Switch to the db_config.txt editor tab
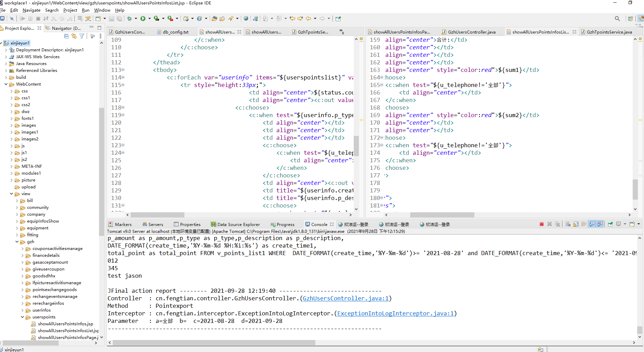The width and height of the screenshot is (644, 352). [x=175, y=32]
